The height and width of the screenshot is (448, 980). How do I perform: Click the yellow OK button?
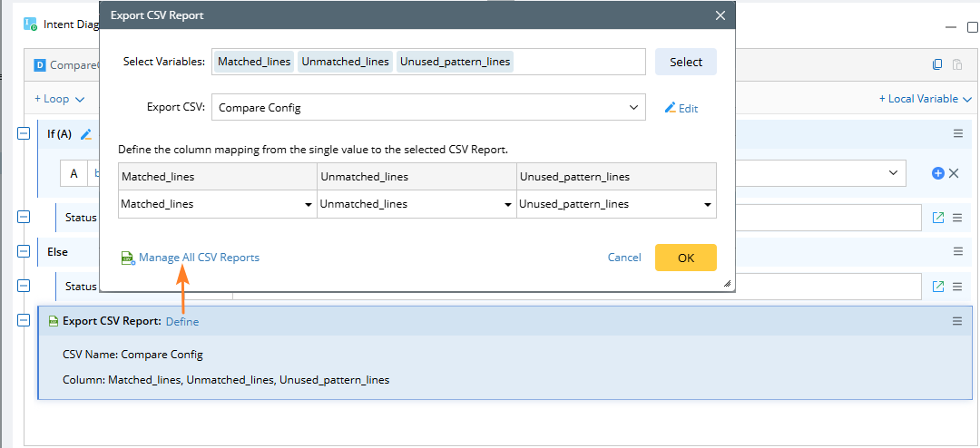[685, 258]
